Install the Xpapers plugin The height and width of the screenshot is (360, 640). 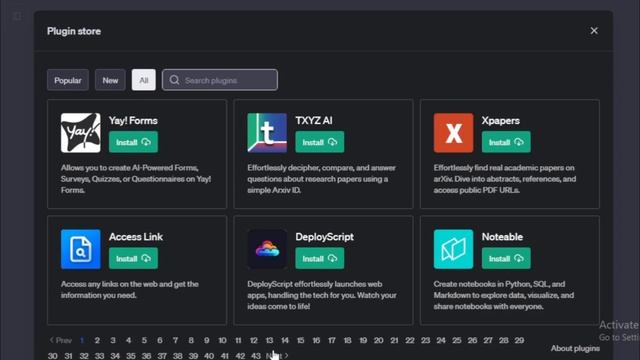[x=506, y=142]
